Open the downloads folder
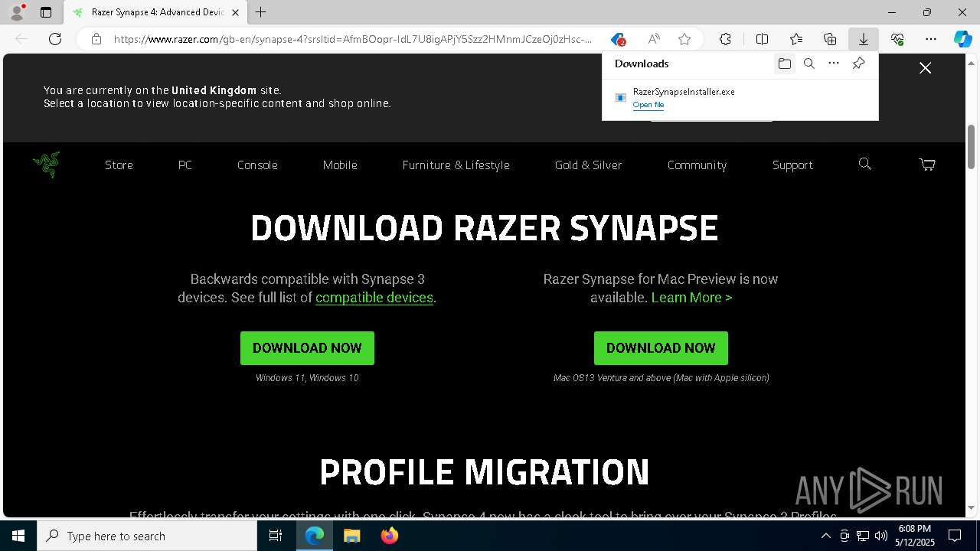 [x=785, y=64]
